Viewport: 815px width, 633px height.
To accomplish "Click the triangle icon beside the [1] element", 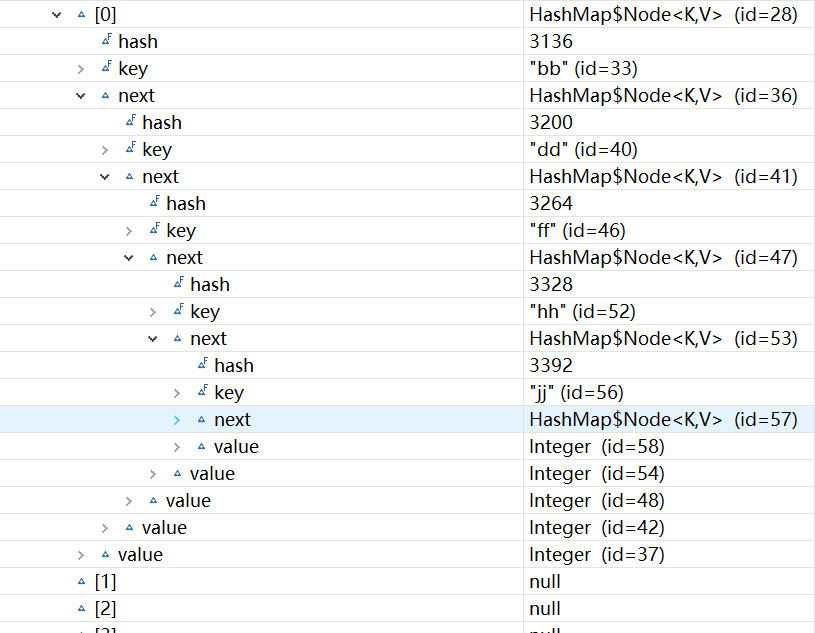I will coord(82,582).
